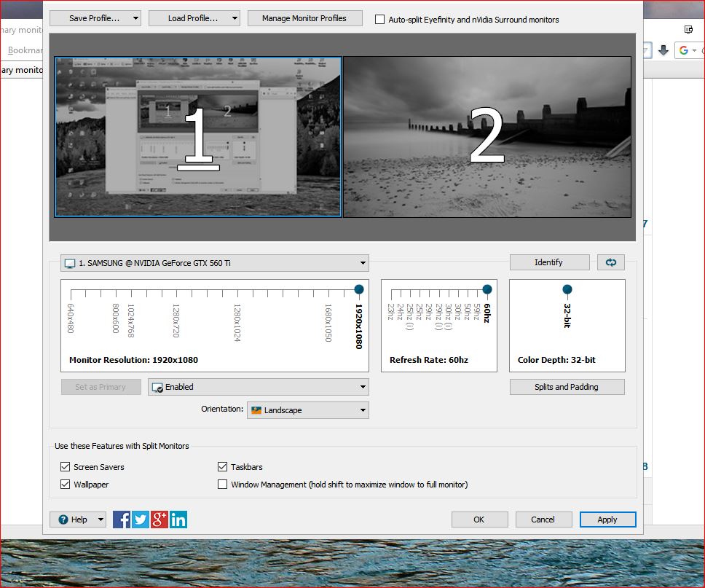Uncheck the Screen Savers checkbox
Viewport: 705px width, 588px height.
click(65, 467)
